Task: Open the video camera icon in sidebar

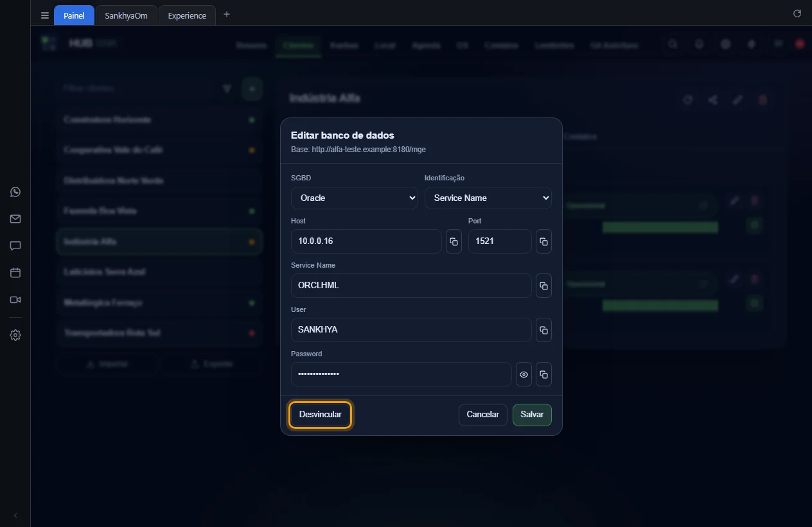Action: (15, 300)
